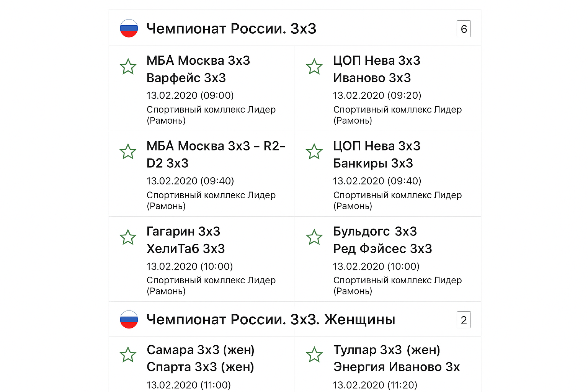588x392 pixels.
Task: Toggle favorite star for МБА Москва – R2-D2
Action: point(128,152)
